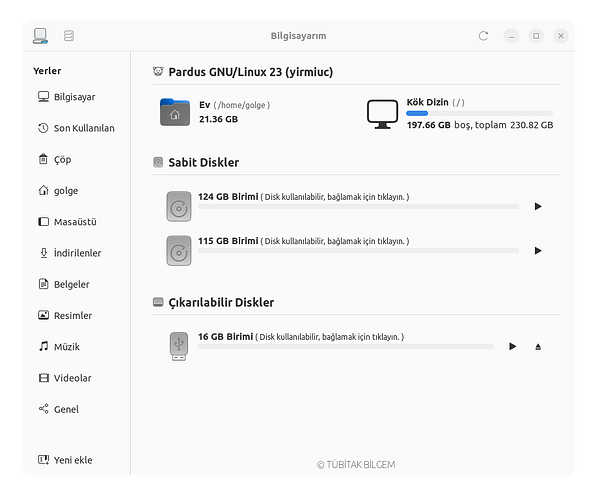Click the computer app icon in header
The image size is (598, 500).
point(40,36)
